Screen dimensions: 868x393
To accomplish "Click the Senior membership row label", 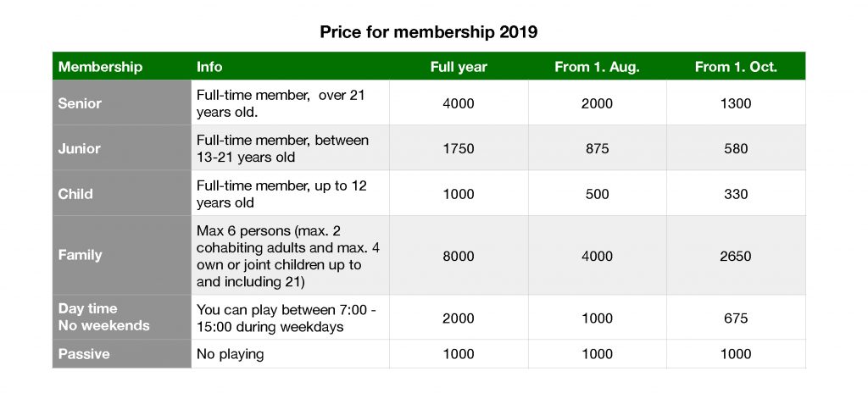I will (80, 103).
